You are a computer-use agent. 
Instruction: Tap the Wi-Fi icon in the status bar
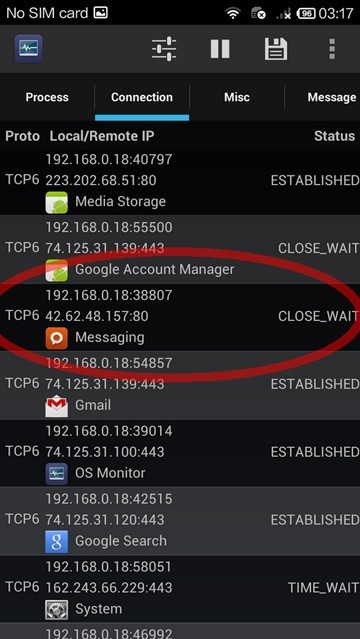point(233,13)
